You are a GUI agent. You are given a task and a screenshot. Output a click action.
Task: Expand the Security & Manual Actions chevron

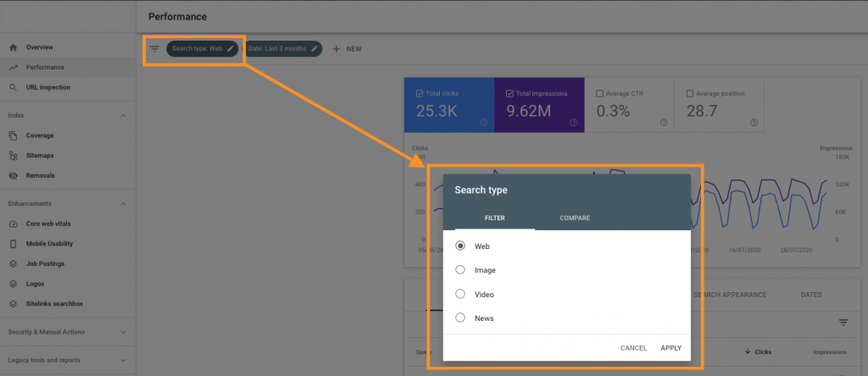[123, 332]
